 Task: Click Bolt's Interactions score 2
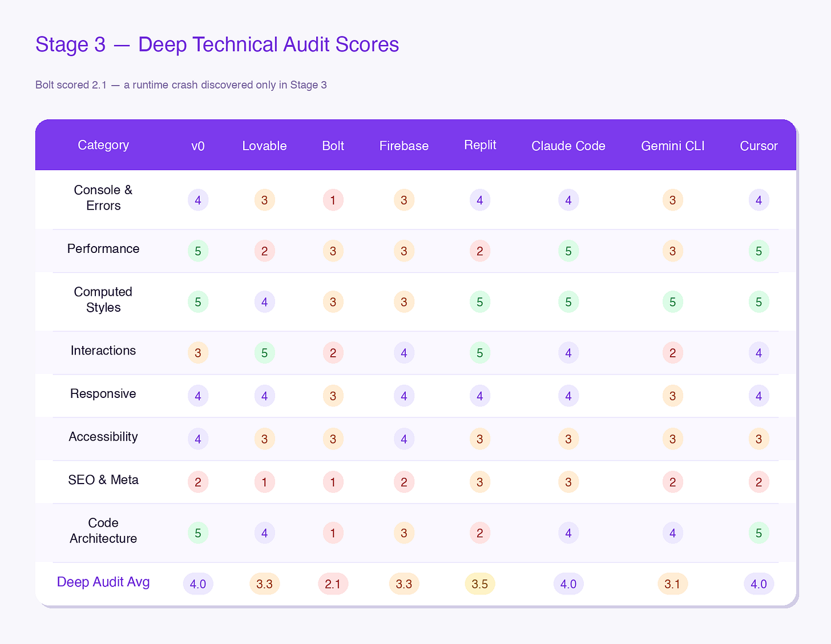[333, 353]
